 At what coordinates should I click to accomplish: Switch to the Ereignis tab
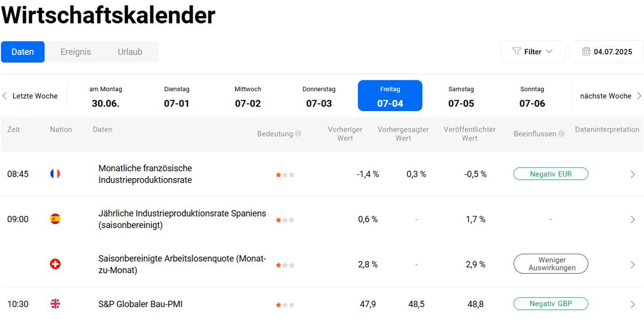click(x=76, y=52)
